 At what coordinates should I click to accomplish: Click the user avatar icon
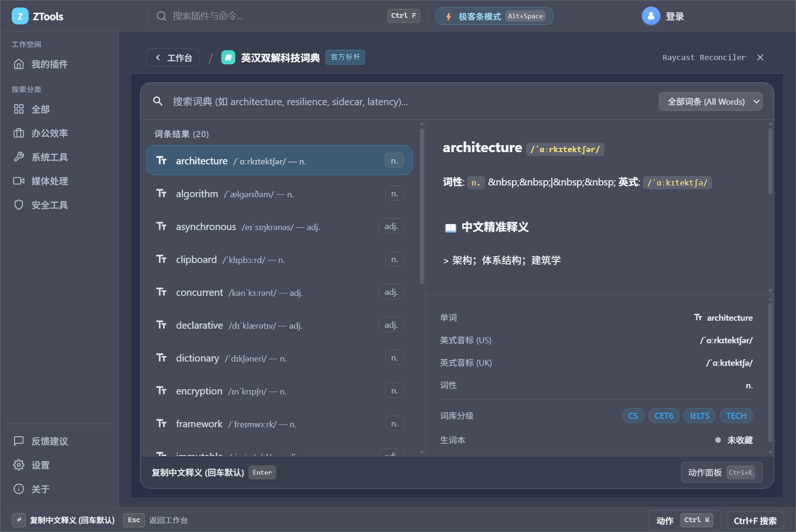point(651,16)
